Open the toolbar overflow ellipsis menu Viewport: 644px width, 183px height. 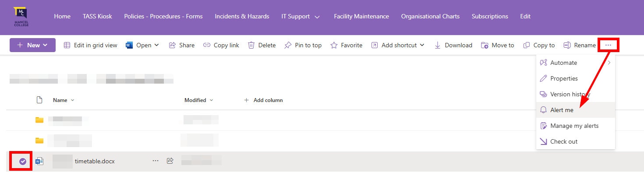pos(608,45)
